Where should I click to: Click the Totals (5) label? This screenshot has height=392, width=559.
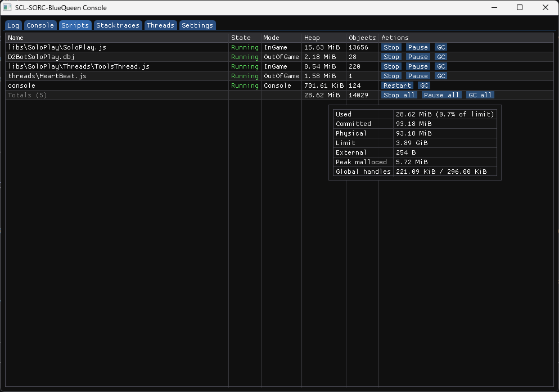28,95
